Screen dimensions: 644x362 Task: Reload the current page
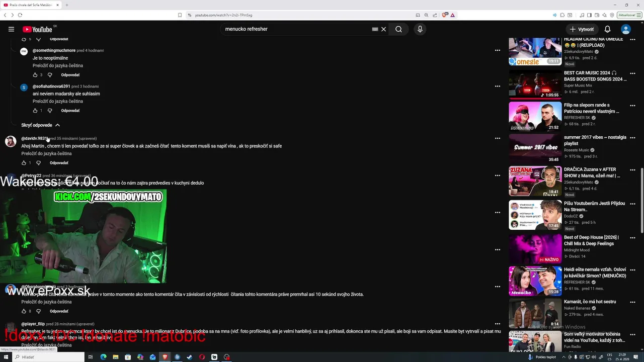[x=20, y=15]
